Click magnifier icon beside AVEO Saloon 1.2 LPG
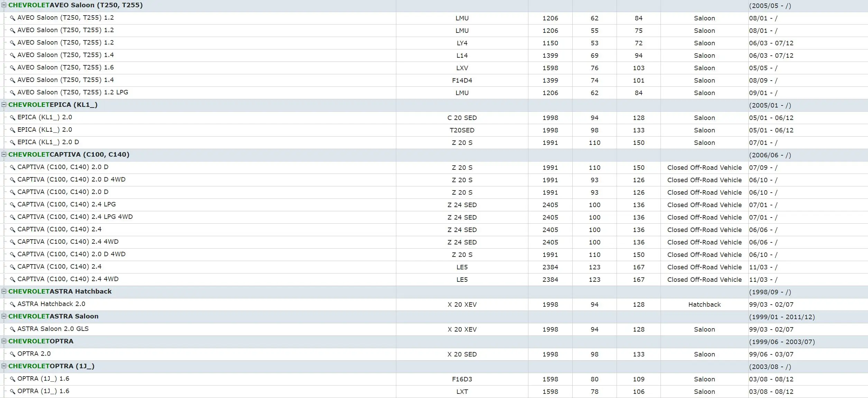 point(12,93)
